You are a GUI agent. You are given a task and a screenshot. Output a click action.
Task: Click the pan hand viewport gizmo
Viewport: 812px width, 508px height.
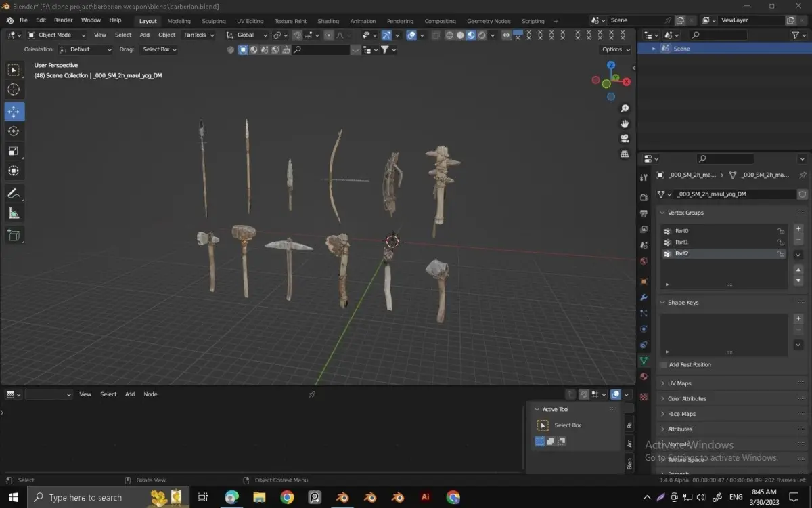coord(625,123)
